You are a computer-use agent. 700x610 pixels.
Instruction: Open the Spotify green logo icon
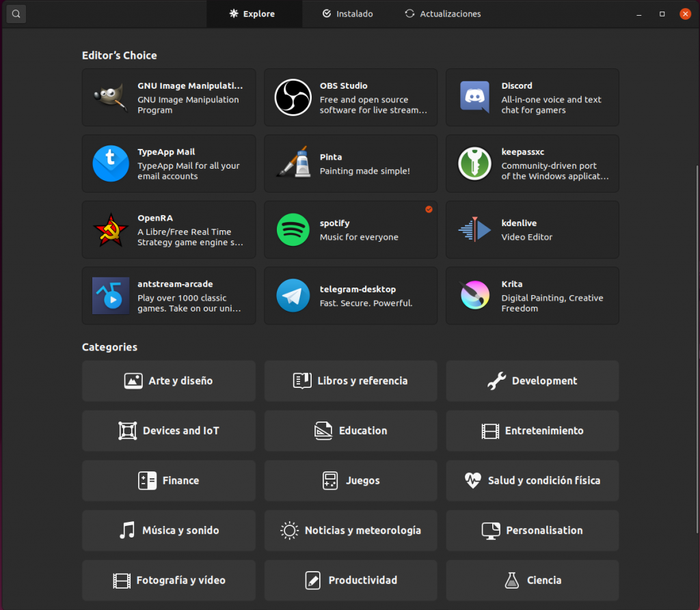(x=293, y=230)
